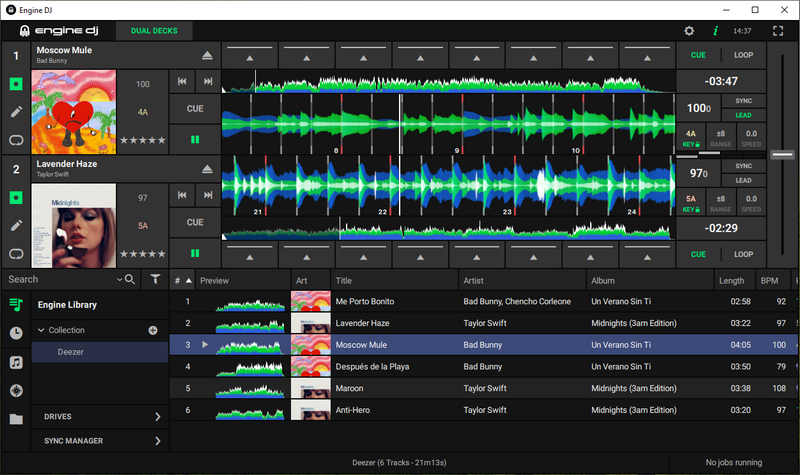
Task: Toggle 5A key lock on deck 2
Action: [691, 203]
